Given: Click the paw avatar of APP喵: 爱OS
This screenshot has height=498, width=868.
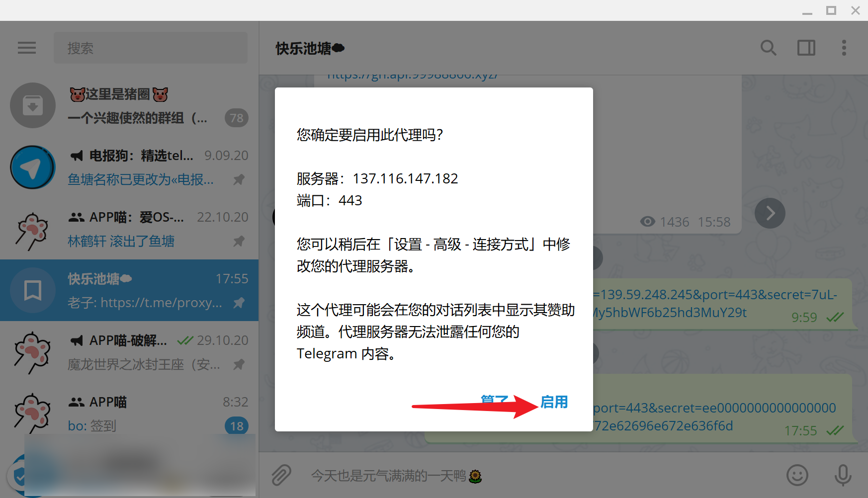Looking at the screenshot, I should pyautogui.click(x=33, y=230).
